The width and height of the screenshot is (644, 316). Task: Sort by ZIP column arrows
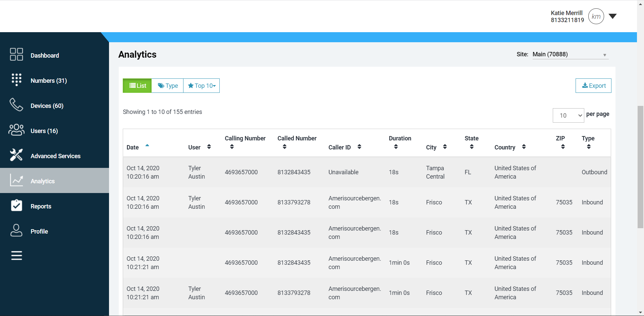point(563,147)
